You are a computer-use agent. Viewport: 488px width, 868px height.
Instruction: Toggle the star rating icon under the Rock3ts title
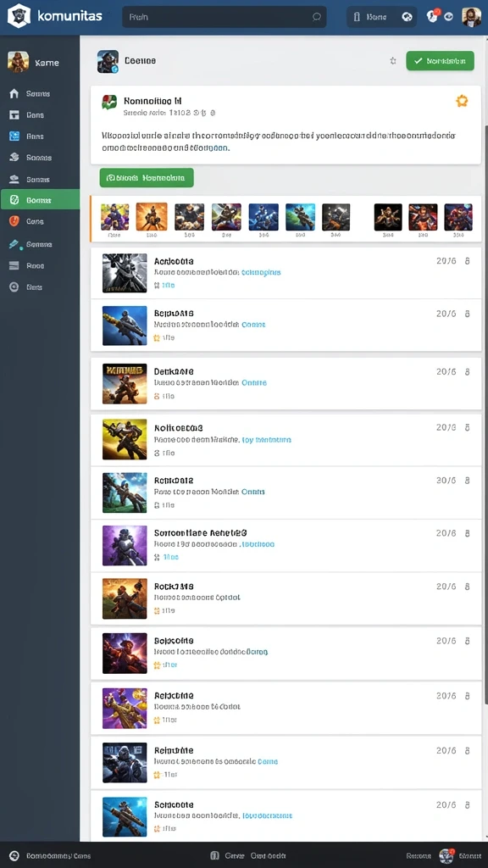(x=157, y=610)
